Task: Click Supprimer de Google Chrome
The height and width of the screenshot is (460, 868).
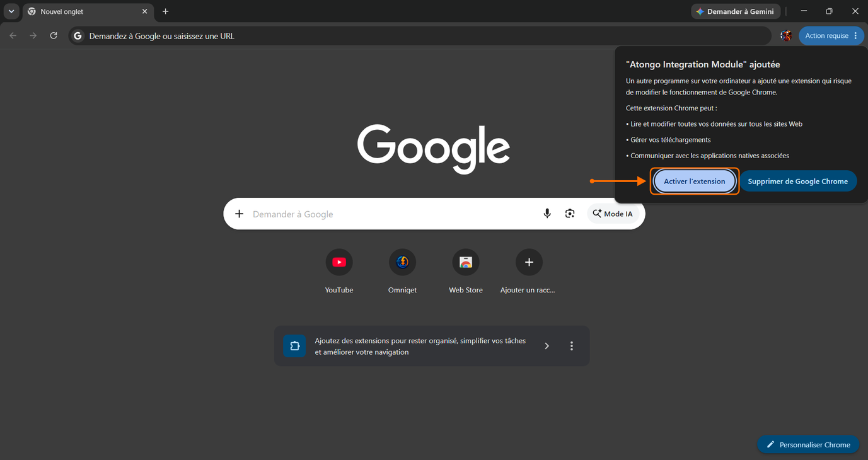Action: 797,181
